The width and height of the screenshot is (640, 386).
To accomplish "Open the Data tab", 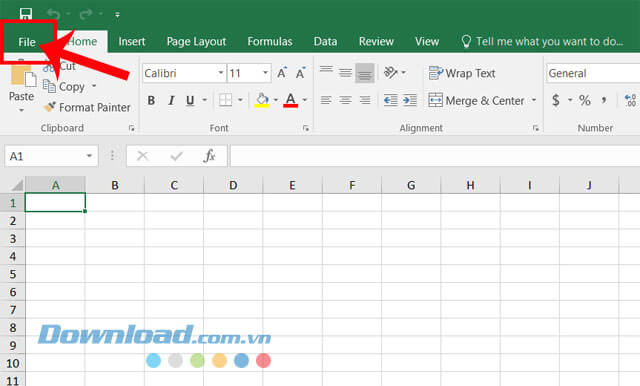I will pos(325,42).
